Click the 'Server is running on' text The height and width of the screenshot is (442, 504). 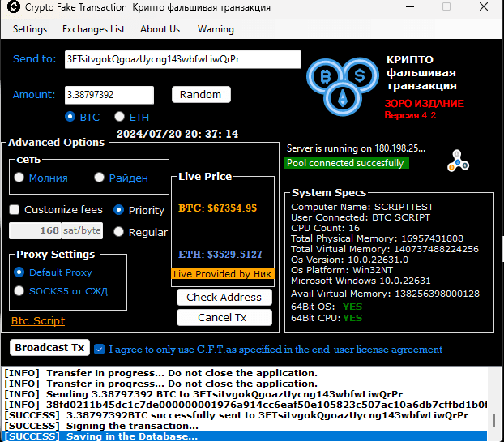pos(356,148)
